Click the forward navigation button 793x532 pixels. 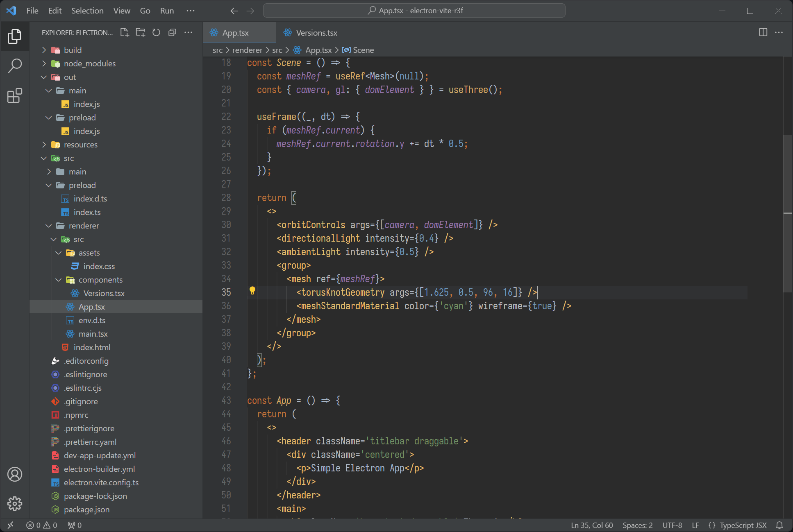(x=250, y=11)
